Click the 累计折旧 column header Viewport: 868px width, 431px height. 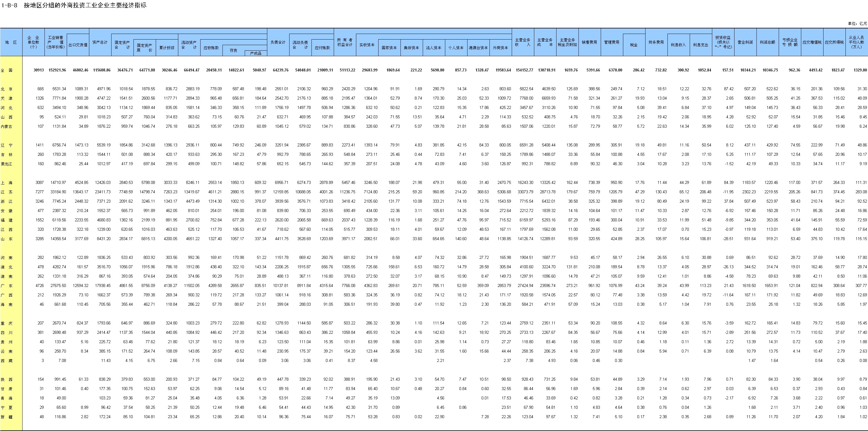tap(167, 47)
